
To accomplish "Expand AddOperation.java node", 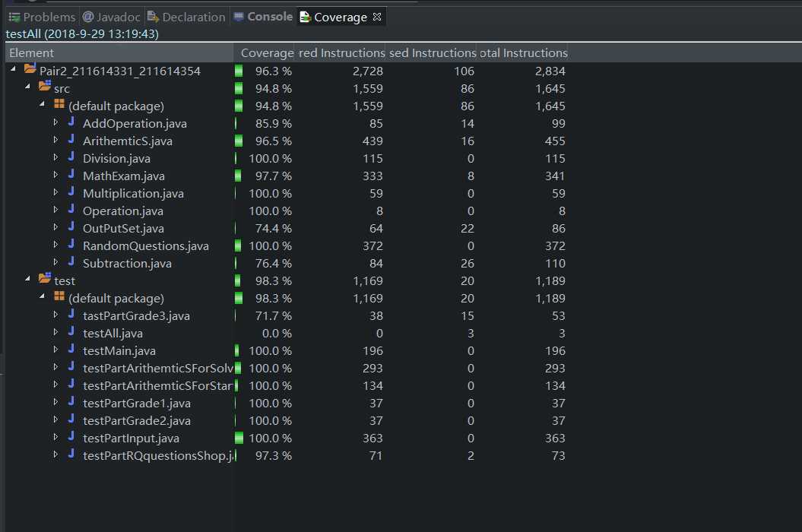I will pos(55,122).
